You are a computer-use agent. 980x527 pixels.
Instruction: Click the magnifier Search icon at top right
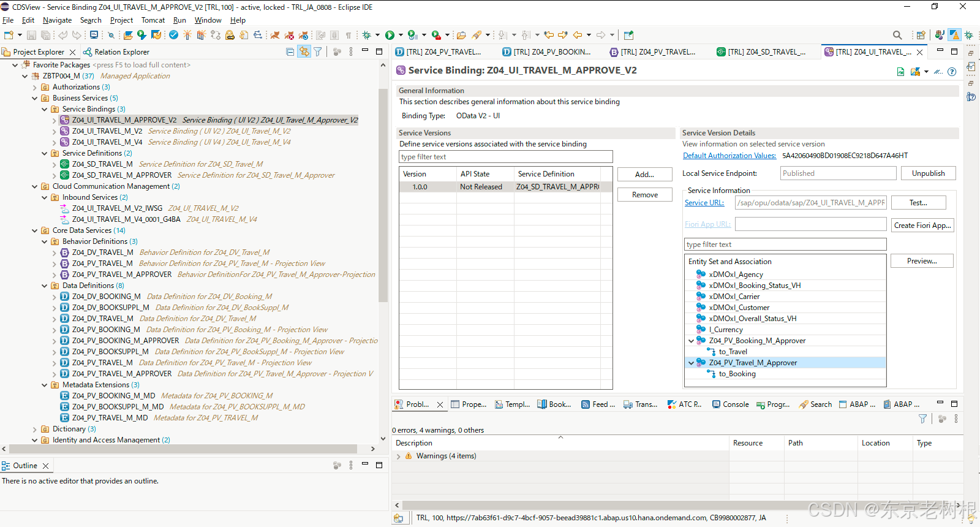[x=897, y=35]
